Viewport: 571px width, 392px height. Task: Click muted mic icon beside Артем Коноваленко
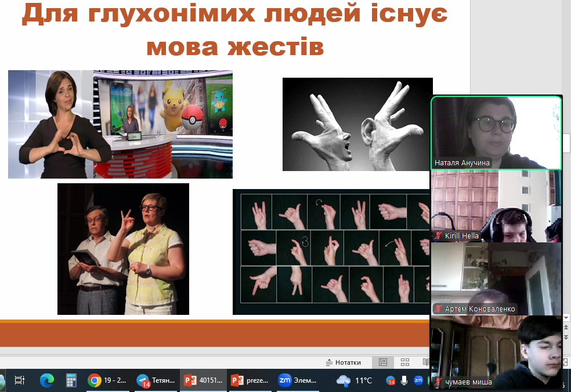pyautogui.click(x=438, y=309)
